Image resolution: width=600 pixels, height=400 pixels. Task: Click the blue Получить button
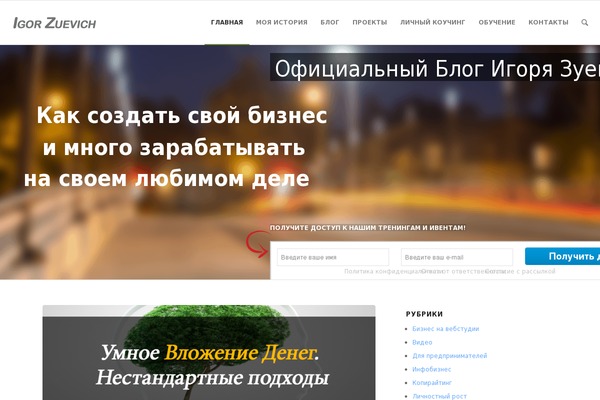point(562,256)
